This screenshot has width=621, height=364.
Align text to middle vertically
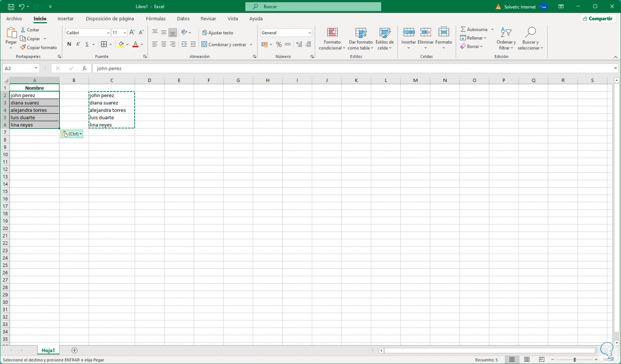pos(164,33)
